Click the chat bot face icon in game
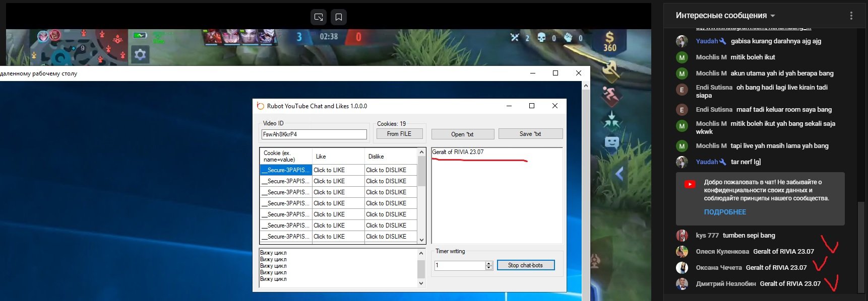Screen dimensions: 868x301 pos(611,142)
